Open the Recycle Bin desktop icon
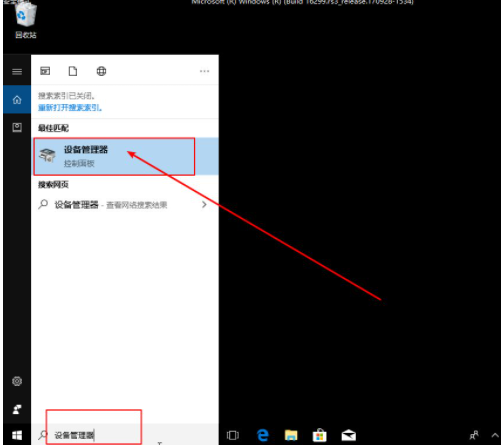The image size is (502, 448). 25,20
